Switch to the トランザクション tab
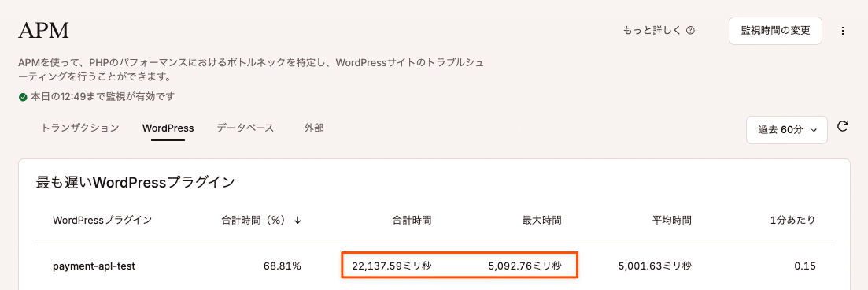868x290 pixels. [x=79, y=128]
